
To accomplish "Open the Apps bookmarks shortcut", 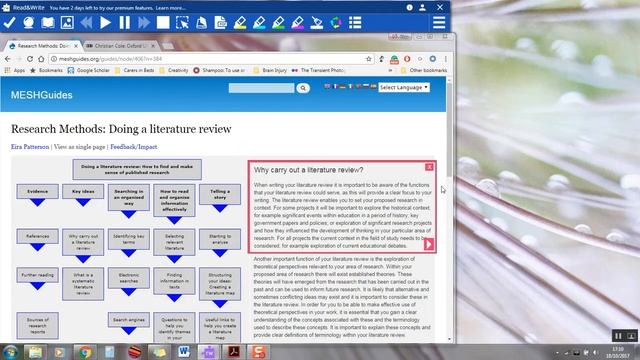I will [15, 70].
